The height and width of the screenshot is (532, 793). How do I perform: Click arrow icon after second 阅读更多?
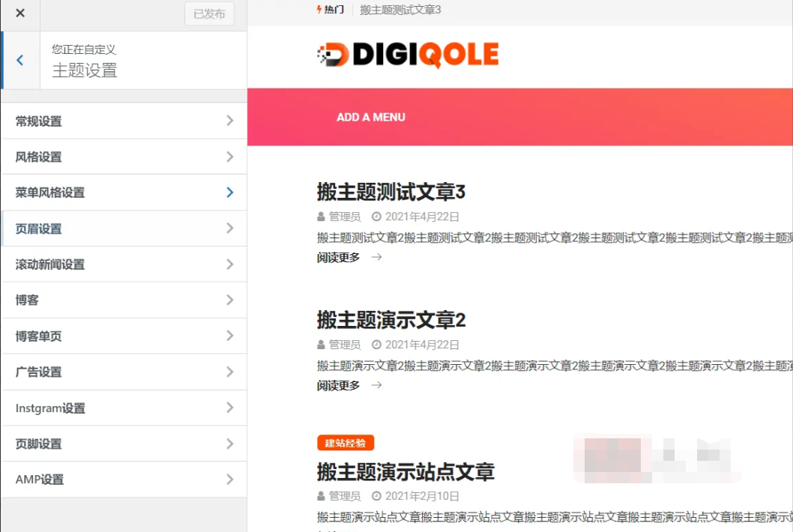point(376,385)
